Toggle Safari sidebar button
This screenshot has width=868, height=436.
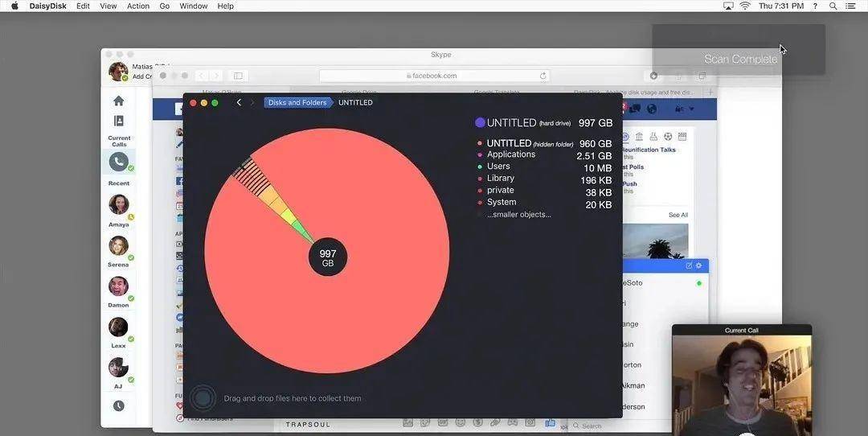click(x=238, y=76)
